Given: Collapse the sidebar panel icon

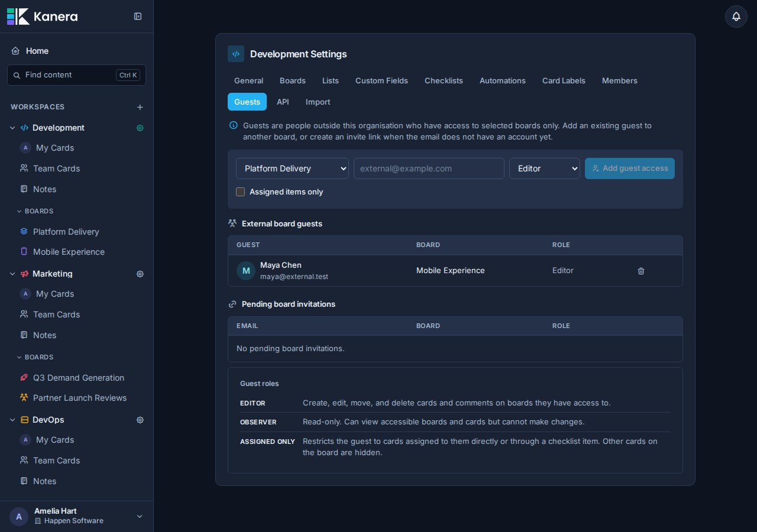Looking at the screenshot, I should (x=138, y=17).
